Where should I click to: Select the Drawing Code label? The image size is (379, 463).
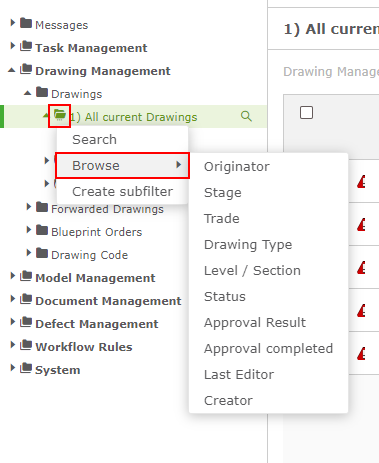pos(90,255)
